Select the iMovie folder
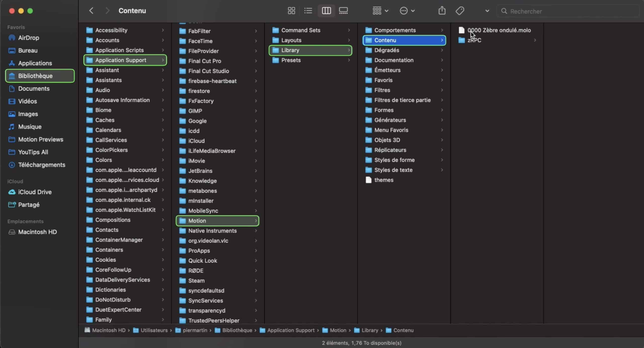This screenshot has height=348, width=644. [217, 161]
